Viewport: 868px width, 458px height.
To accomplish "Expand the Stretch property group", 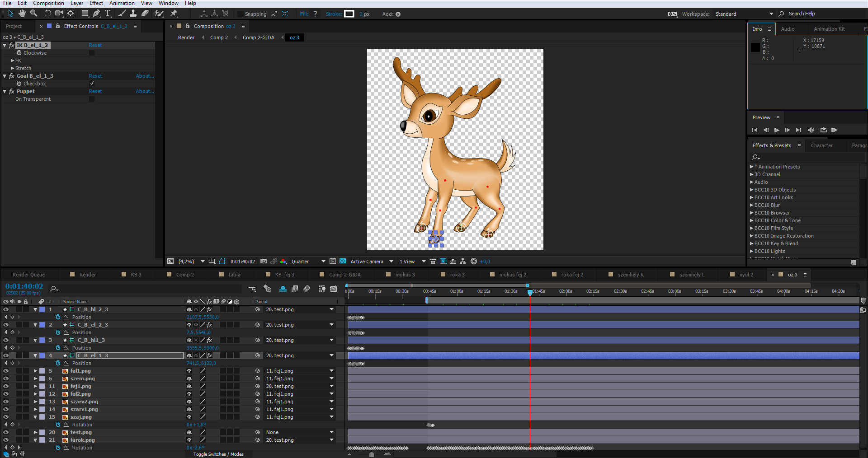I will coord(13,68).
